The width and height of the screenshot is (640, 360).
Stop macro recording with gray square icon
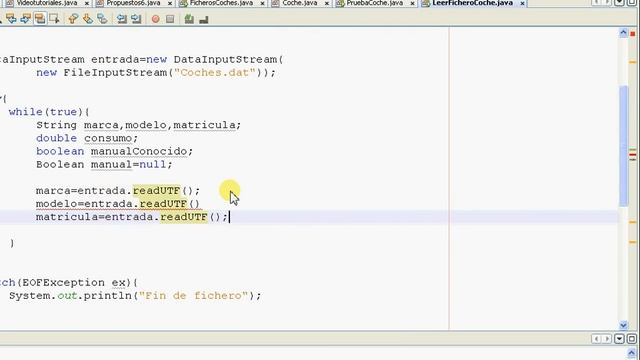point(170,19)
